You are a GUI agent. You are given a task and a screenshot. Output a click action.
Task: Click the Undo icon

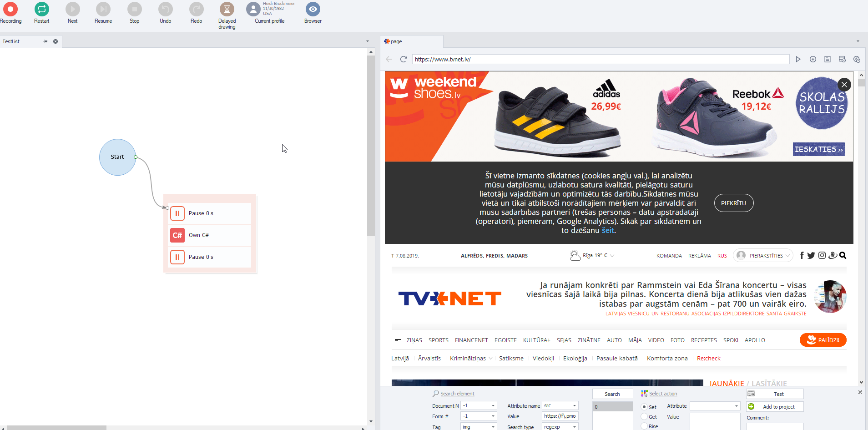pyautogui.click(x=166, y=9)
